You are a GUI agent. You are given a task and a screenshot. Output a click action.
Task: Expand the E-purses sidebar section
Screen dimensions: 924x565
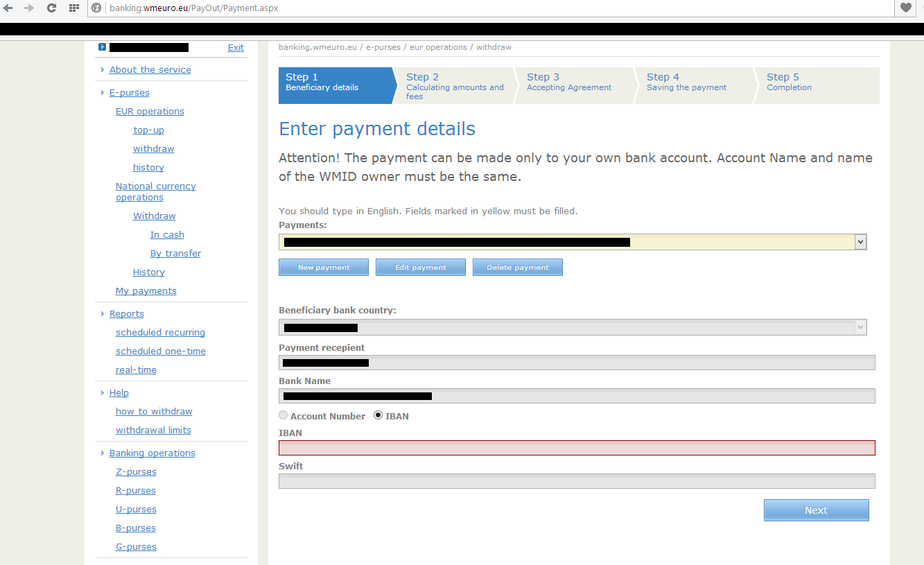[129, 92]
